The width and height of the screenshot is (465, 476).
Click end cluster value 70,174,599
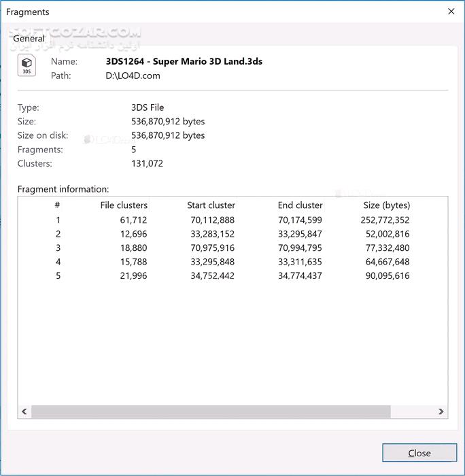point(300,220)
